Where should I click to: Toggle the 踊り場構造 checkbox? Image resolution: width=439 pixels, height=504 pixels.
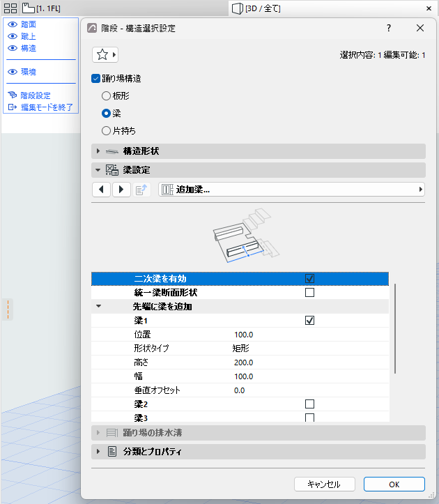coord(95,79)
